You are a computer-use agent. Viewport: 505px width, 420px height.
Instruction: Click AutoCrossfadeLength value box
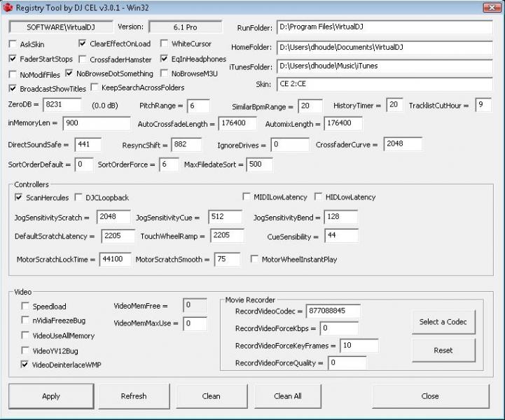237,123
